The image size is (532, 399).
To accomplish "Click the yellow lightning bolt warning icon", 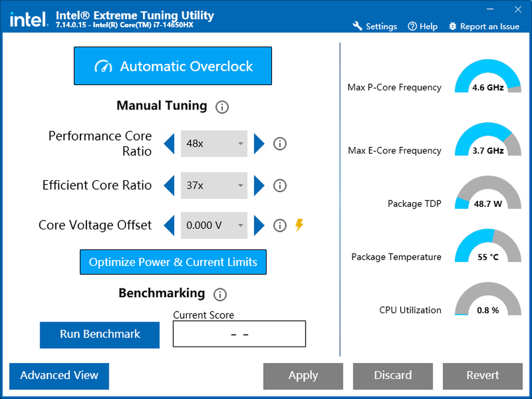I will (x=299, y=225).
